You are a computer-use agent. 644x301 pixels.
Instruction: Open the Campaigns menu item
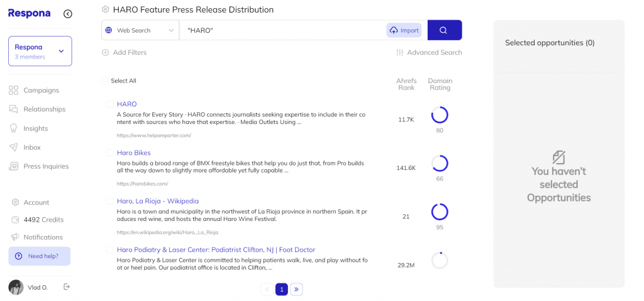pyautogui.click(x=41, y=90)
